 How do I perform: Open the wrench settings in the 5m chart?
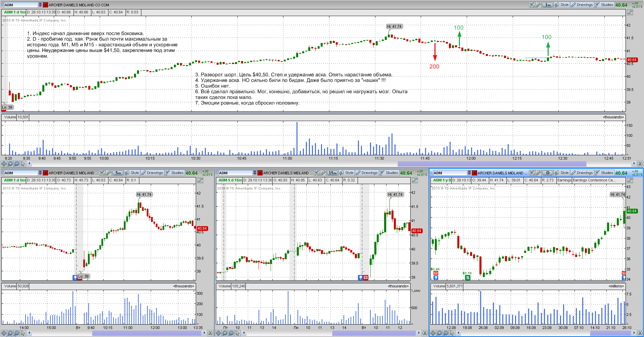point(109,173)
